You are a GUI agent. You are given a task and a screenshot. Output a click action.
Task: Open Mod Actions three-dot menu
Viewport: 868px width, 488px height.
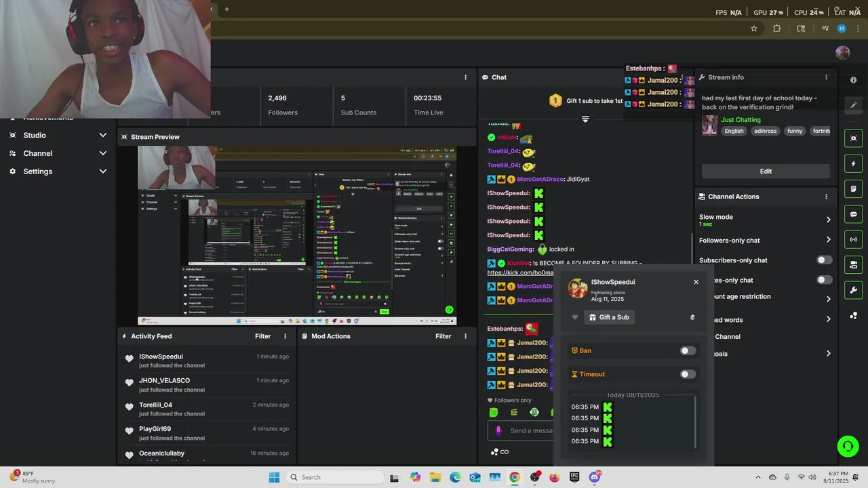pyautogui.click(x=465, y=336)
